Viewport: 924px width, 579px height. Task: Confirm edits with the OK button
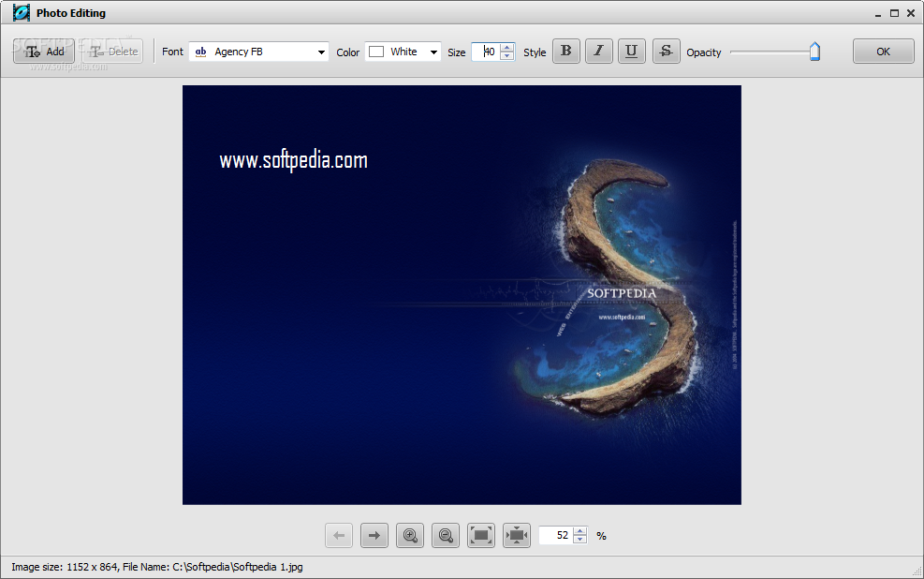pyautogui.click(x=883, y=52)
